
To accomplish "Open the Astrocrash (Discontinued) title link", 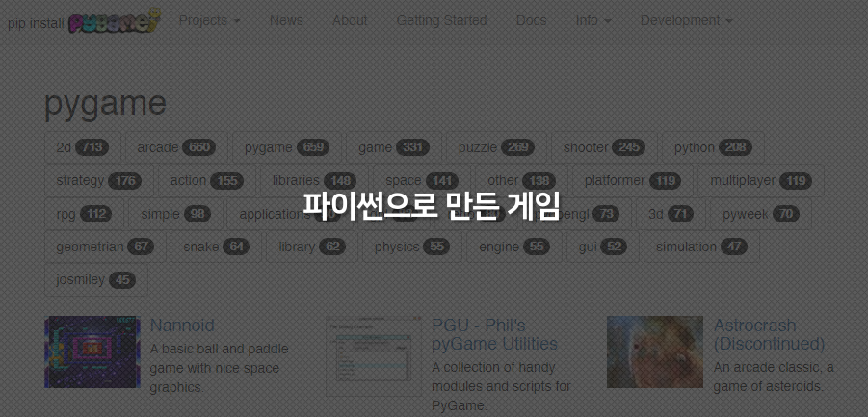I will click(x=769, y=334).
